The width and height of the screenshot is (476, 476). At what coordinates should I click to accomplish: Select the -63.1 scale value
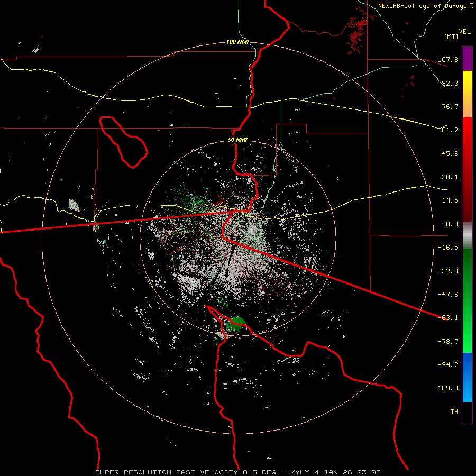pyautogui.click(x=448, y=318)
